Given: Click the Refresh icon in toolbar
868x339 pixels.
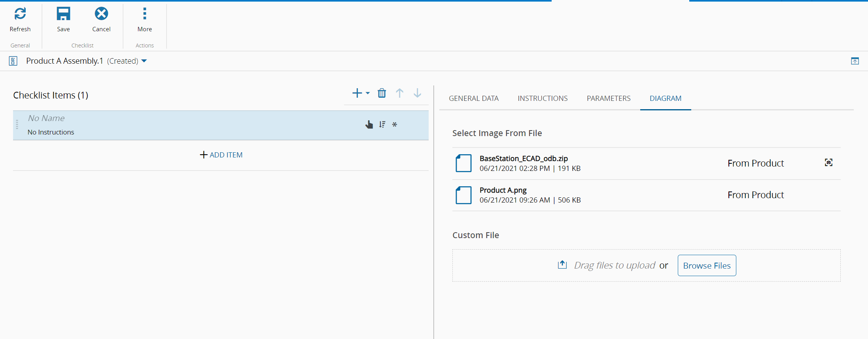Looking at the screenshot, I should click(x=20, y=14).
